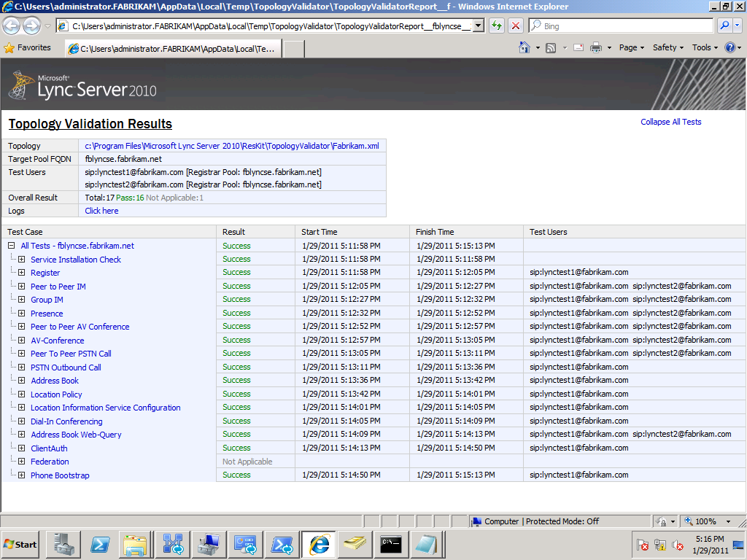Refresh the page using the green arrows icon

click(496, 26)
